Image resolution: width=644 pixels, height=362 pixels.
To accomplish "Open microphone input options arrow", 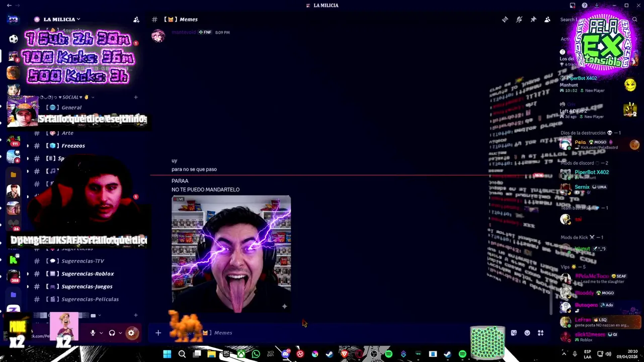I will 101,333.
